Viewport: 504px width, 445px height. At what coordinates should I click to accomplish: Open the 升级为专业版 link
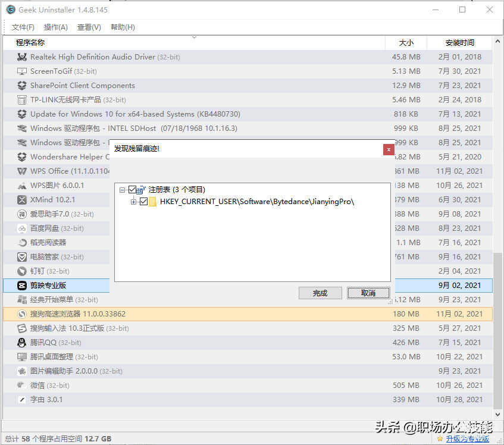click(467, 439)
